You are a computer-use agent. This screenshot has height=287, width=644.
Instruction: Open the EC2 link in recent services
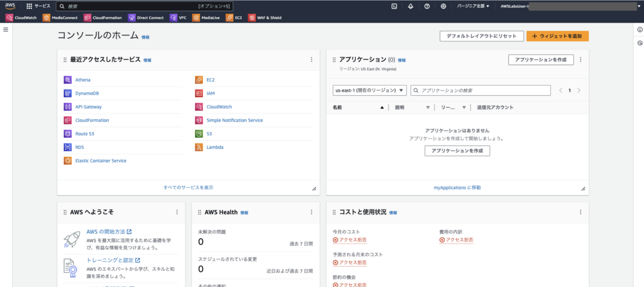pyautogui.click(x=210, y=80)
